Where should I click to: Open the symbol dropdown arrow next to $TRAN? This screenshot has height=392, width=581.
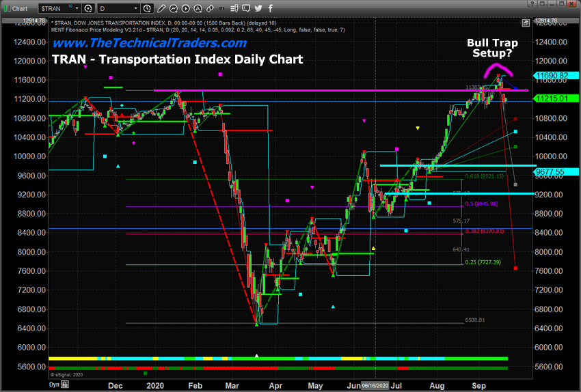click(77, 8)
